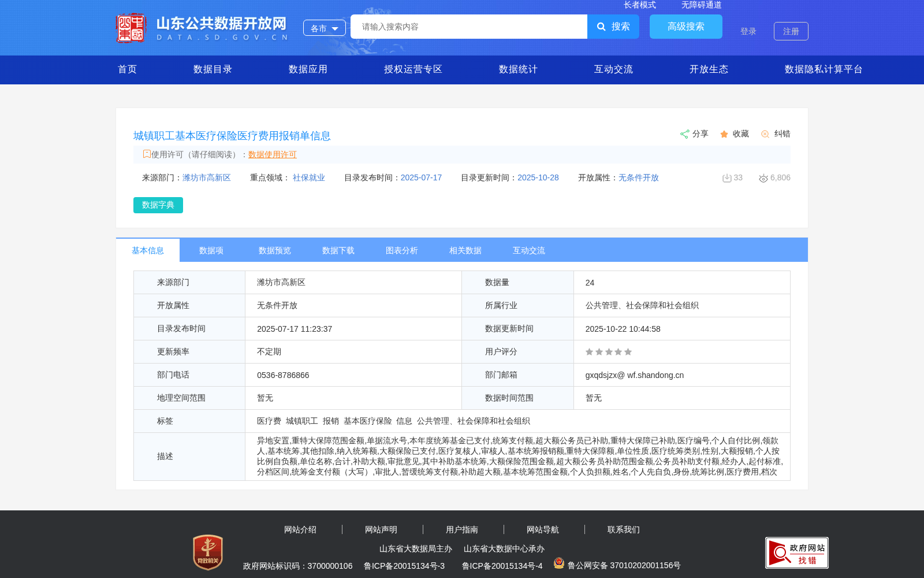Viewport: 924px width, 578px height.
Task: Click the 目录发布时间 value 2025-07-17 11:23:37
Action: coord(295,329)
